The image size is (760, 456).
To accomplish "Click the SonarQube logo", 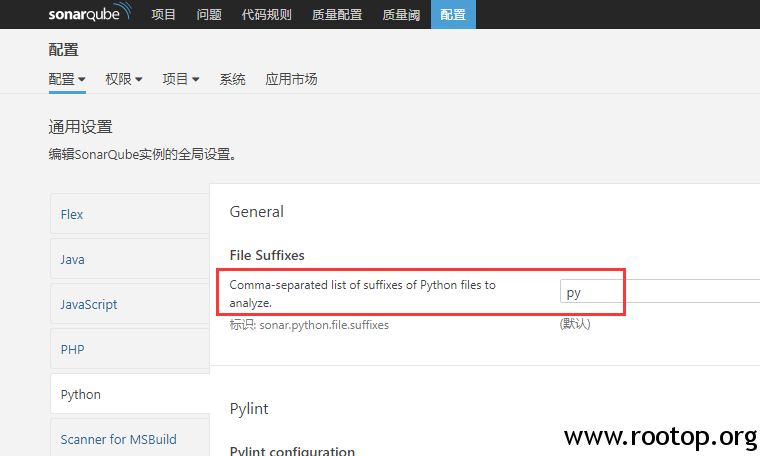I will pos(90,12).
